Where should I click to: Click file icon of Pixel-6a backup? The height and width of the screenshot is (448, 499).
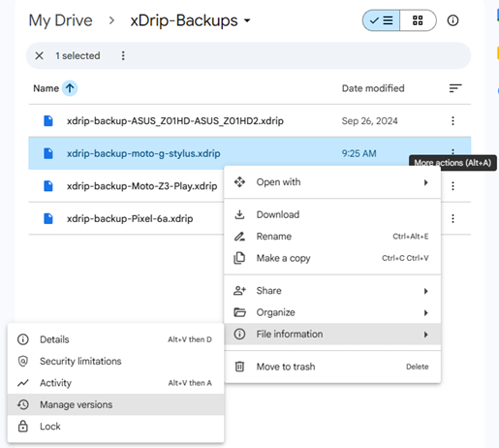tap(48, 219)
